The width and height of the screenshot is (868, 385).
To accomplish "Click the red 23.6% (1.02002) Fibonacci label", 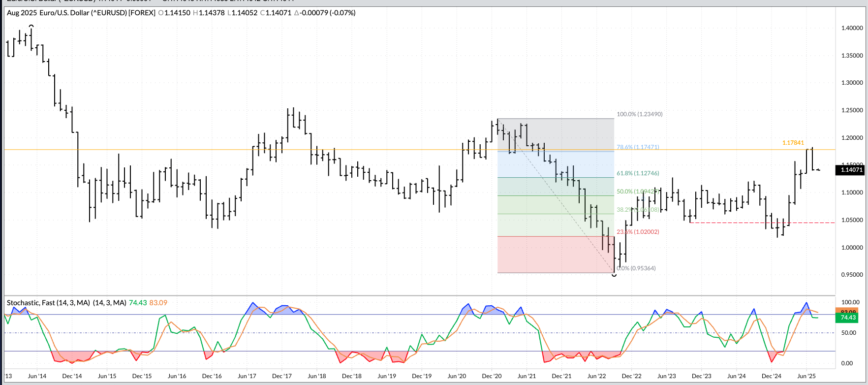I will [638, 232].
